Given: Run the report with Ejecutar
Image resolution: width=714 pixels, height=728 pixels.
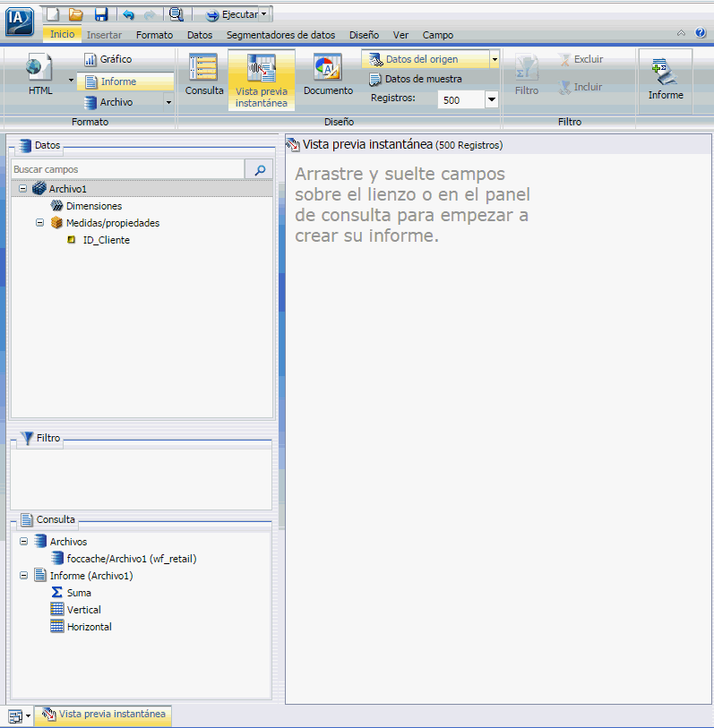Looking at the screenshot, I should (x=231, y=15).
